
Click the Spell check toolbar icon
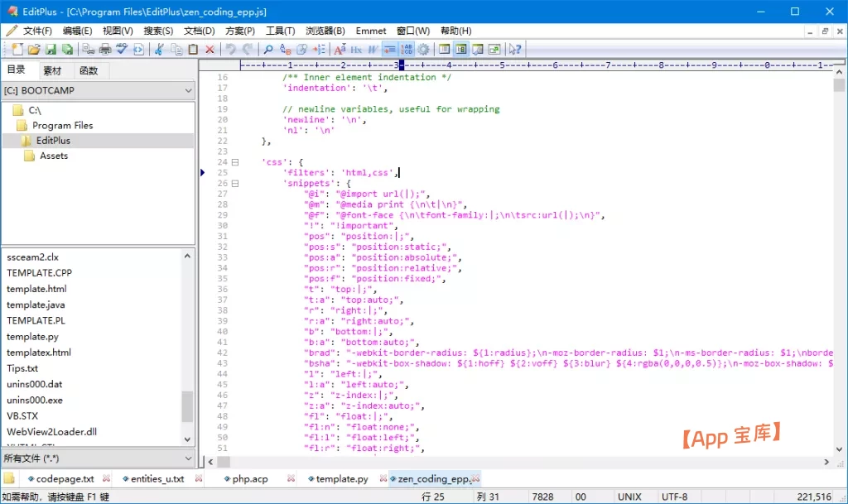pyautogui.click(x=122, y=50)
